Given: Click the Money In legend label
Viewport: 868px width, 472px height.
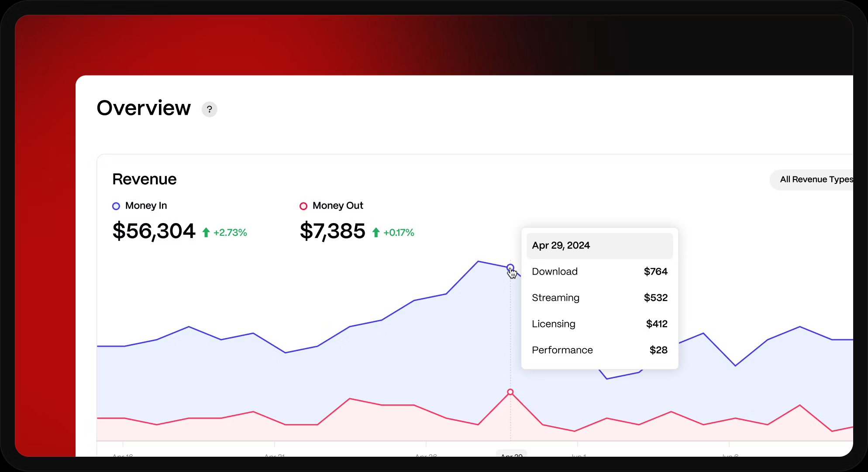Looking at the screenshot, I should pyautogui.click(x=146, y=206).
